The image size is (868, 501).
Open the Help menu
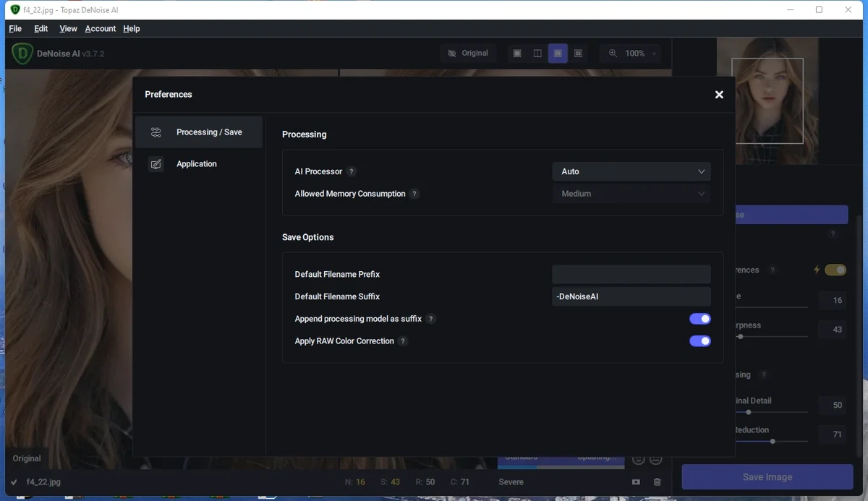(132, 29)
